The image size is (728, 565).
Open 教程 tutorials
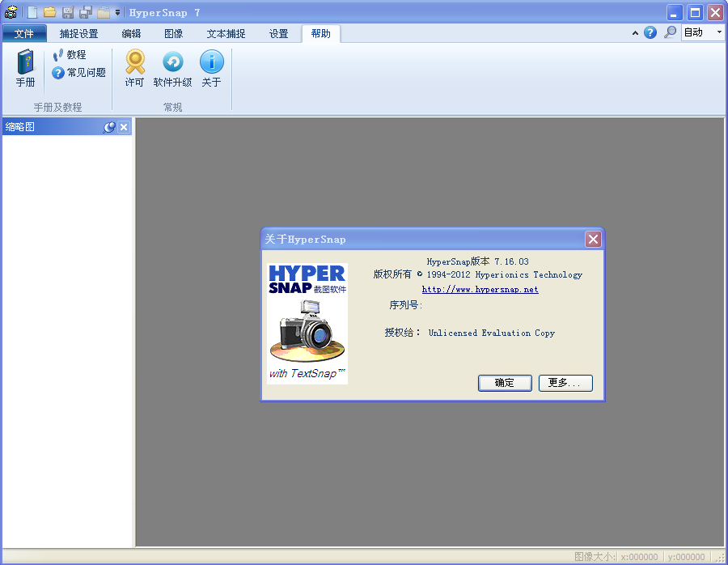point(70,55)
